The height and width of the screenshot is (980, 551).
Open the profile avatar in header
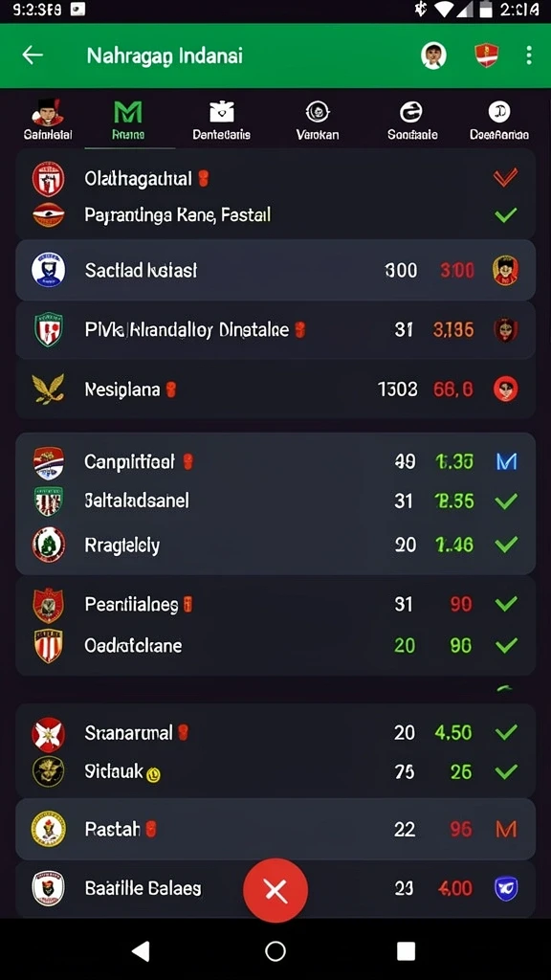tap(433, 55)
